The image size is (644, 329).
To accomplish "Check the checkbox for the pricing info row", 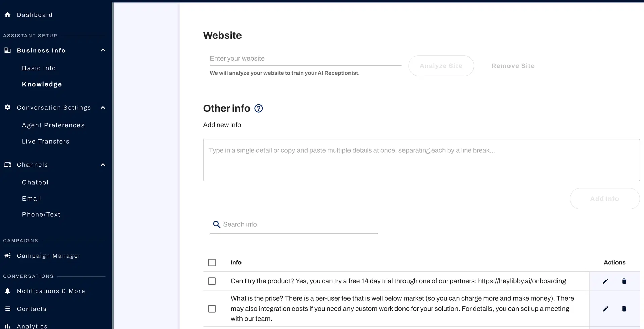I will pos(212,309).
